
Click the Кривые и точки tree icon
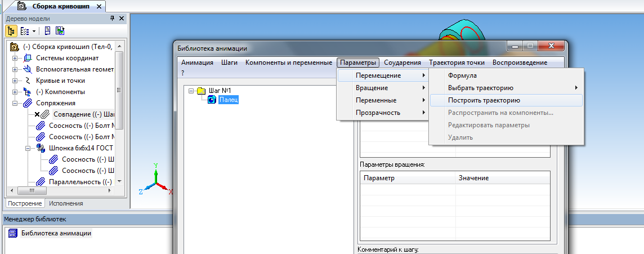(28, 81)
